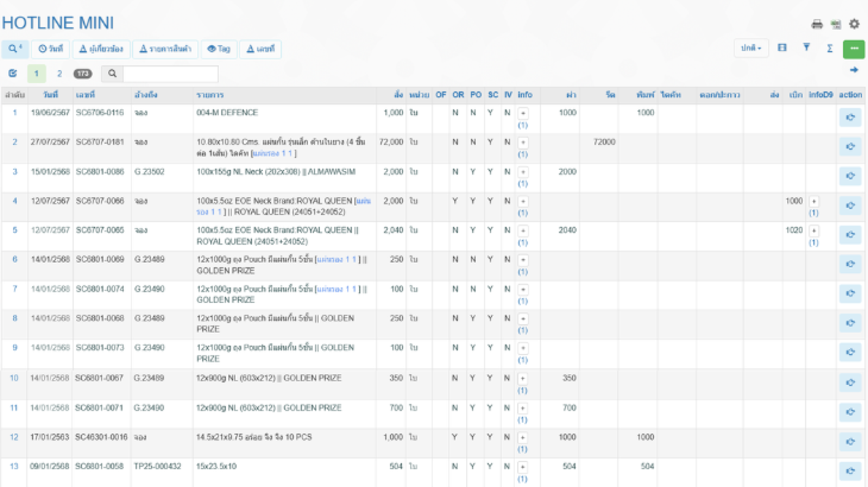868x487 pixels.
Task: Select page 1 in pagination
Action: tap(37, 74)
